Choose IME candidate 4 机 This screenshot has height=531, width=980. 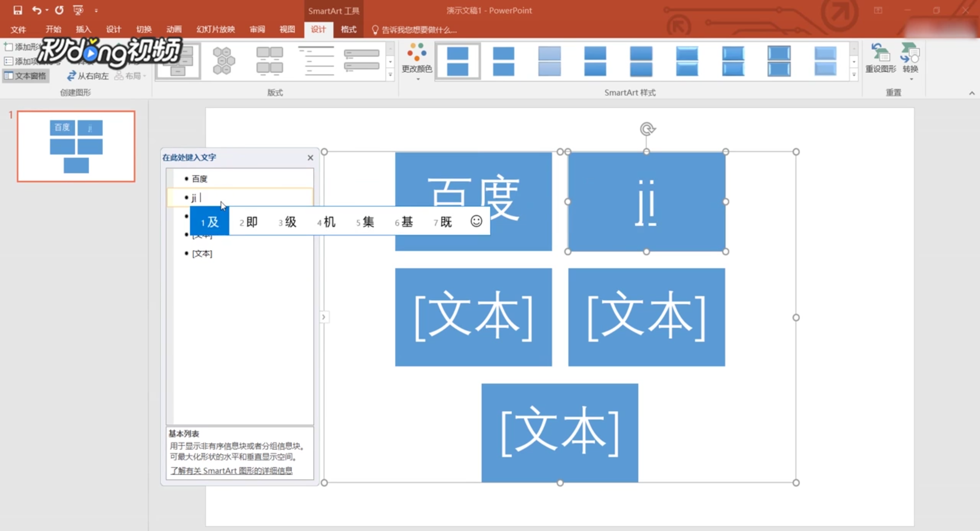click(x=326, y=222)
